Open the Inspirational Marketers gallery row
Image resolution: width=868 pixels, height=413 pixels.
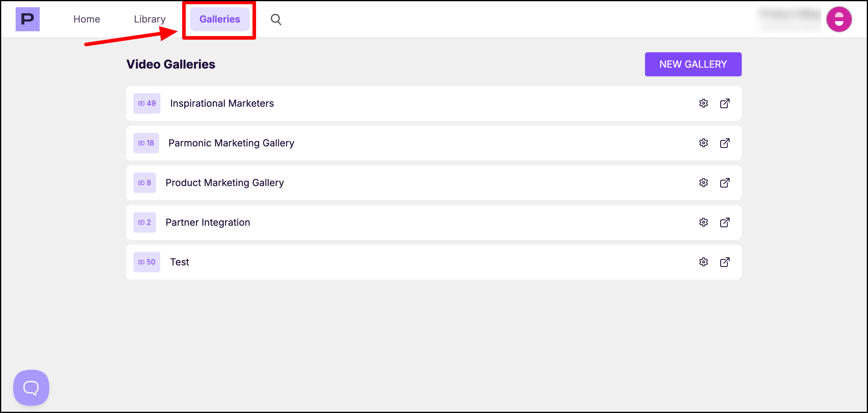(222, 103)
